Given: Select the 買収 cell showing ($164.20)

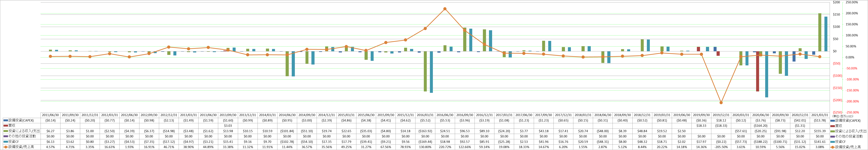Looking at the screenshot, I should click(760, 126).
